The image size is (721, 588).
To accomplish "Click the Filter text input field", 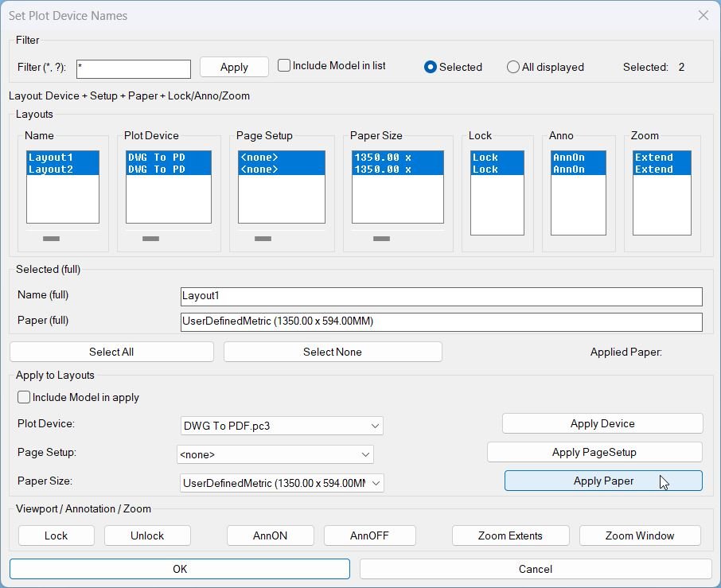I will (x=134, y=69).
